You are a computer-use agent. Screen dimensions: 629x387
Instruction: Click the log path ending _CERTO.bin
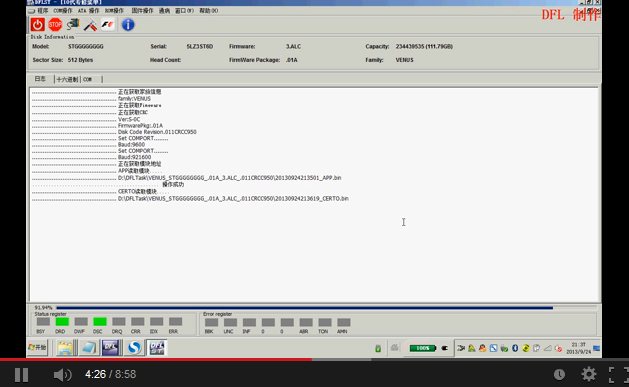[x=233, y=199]
